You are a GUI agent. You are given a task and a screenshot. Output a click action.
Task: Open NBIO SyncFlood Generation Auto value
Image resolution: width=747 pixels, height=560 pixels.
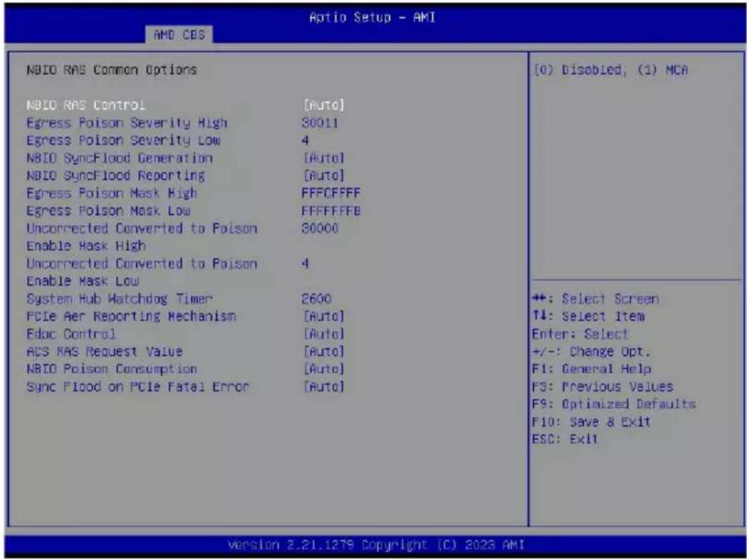pos(324,157)
